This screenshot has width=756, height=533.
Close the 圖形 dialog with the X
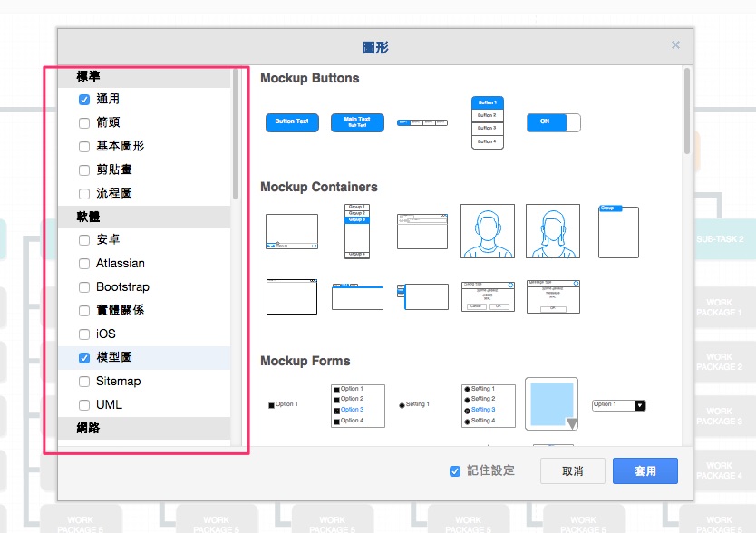[x=675, y=44]
